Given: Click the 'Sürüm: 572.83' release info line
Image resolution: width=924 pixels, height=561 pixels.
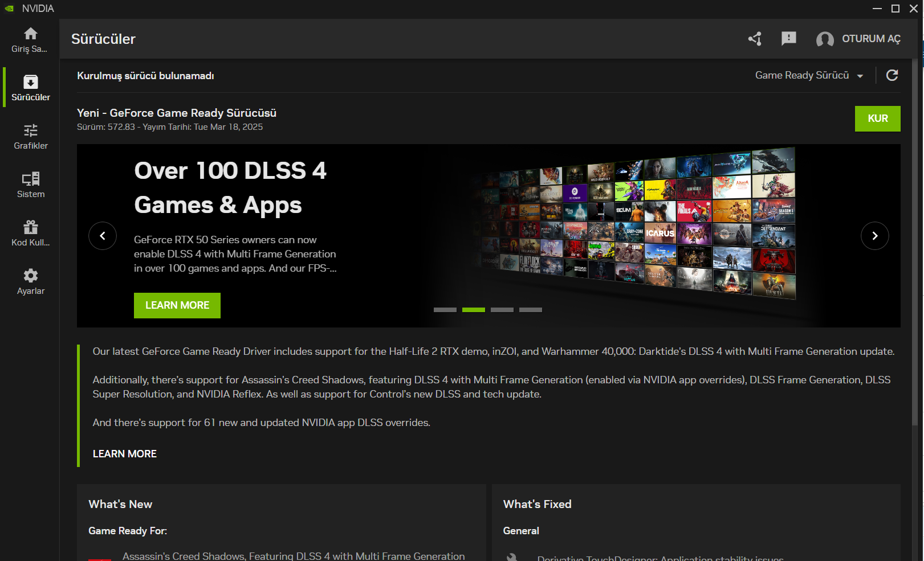Looking at the screenshot, I should tap(170, 127).
